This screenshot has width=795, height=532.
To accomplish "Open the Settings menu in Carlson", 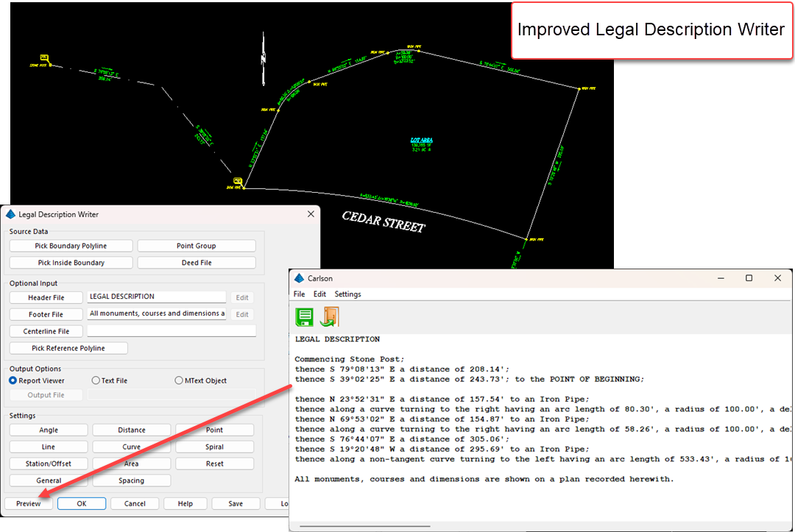I will 347,294.
